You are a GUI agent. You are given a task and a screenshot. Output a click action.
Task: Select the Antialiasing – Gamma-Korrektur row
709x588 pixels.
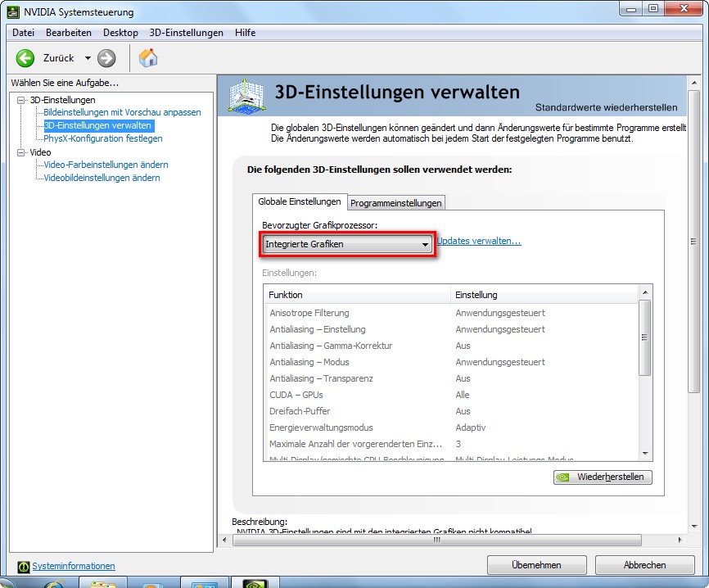(x=451, y=346)
